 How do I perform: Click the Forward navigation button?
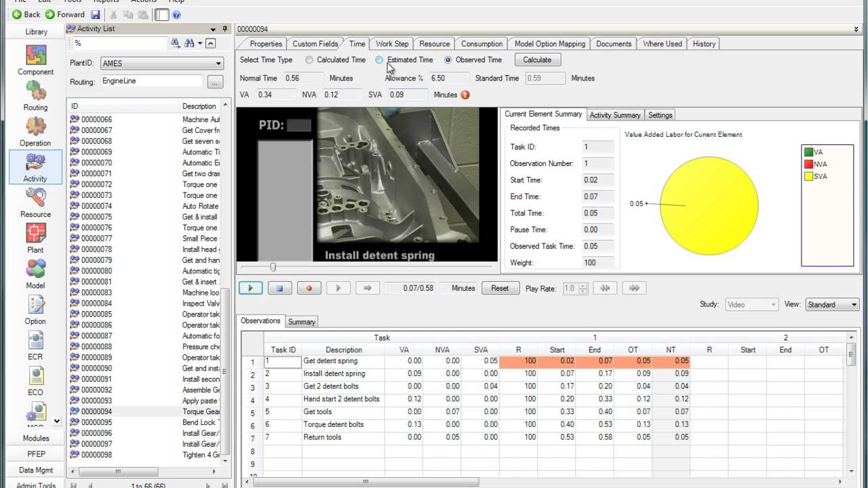(x=65, y=14)
